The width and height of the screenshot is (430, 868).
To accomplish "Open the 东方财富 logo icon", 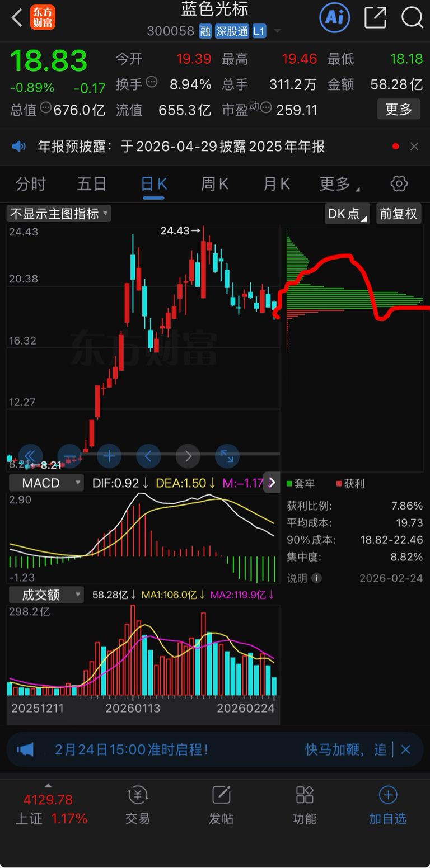I will [x=43, y=18].
